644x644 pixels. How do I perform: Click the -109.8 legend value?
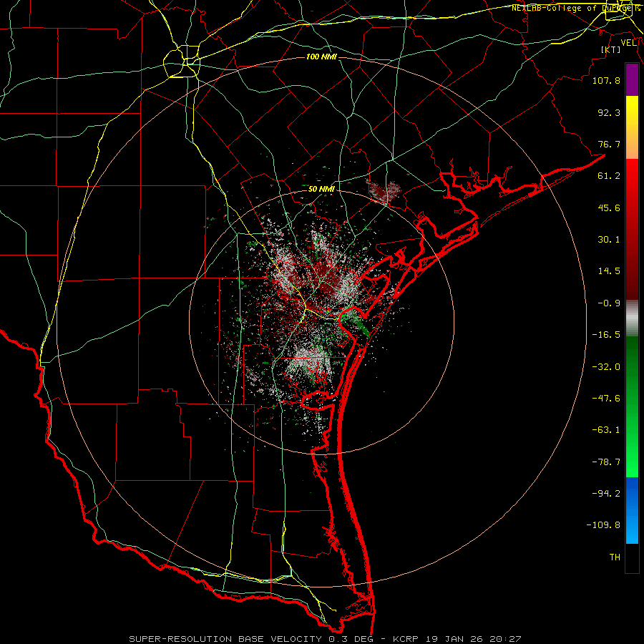[x=603, y=525]
